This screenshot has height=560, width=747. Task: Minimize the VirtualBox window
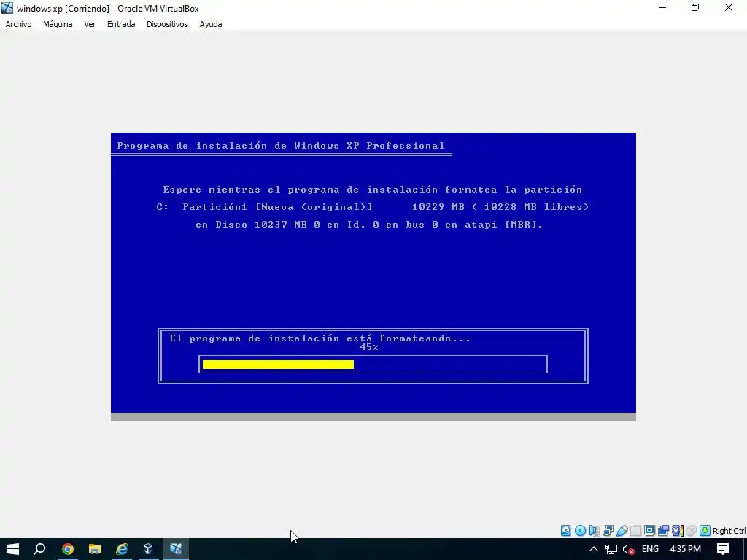pyautogui.click(x=662, y=8)
